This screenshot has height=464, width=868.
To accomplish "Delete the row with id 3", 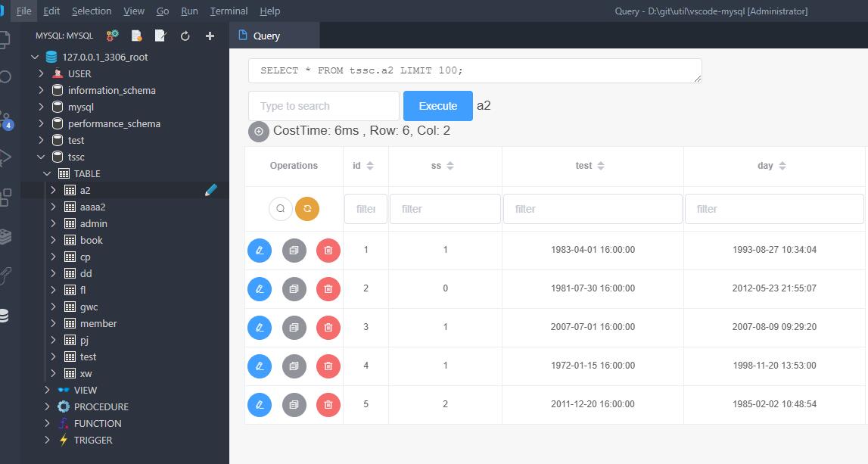I will coord(328,327).
